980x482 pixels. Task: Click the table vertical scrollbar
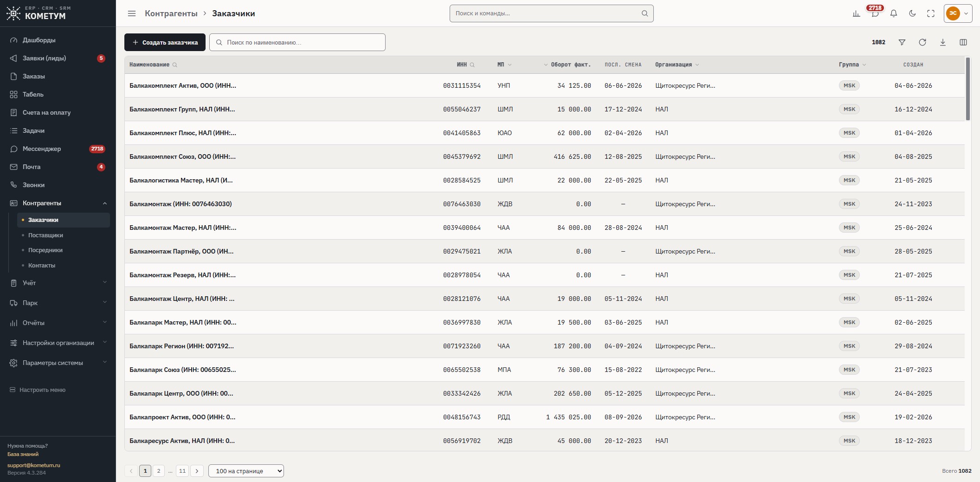[x=968, y=89]
